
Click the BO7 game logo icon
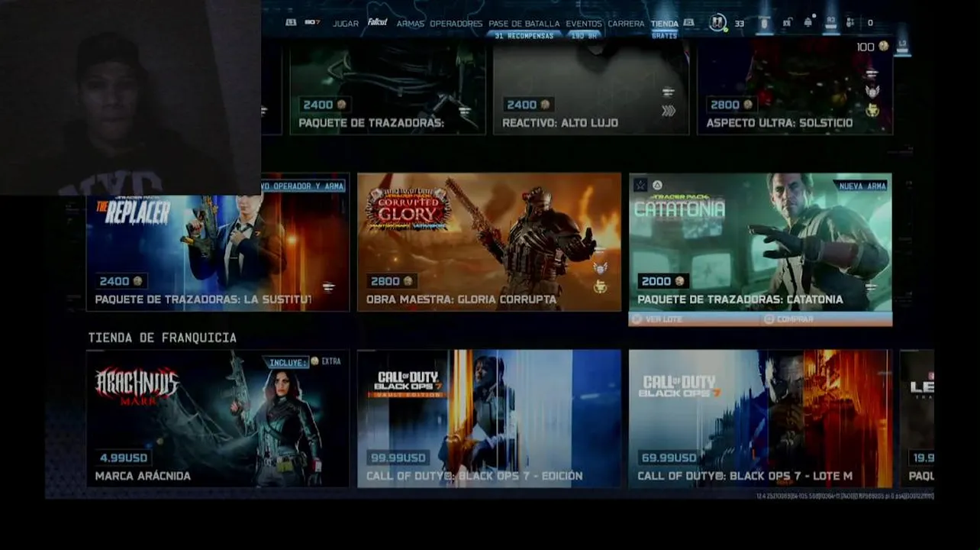312,23
